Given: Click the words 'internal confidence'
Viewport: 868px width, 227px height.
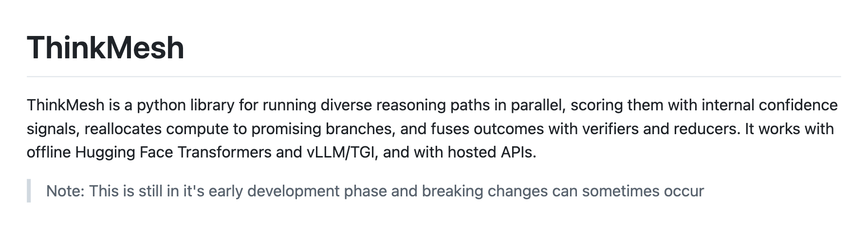Looking at the screenshot, I should [x=770, y=105].
